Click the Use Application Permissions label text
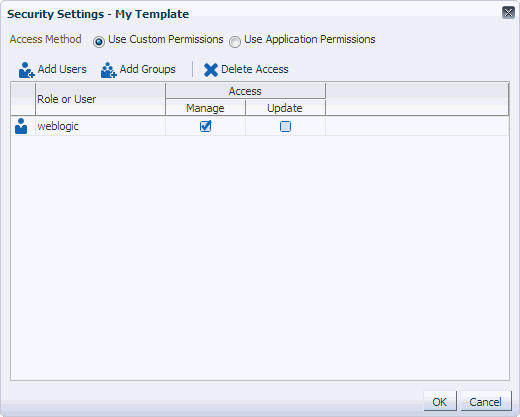The width and height of the screenshot is (520, 417). [x=310, y=39]
